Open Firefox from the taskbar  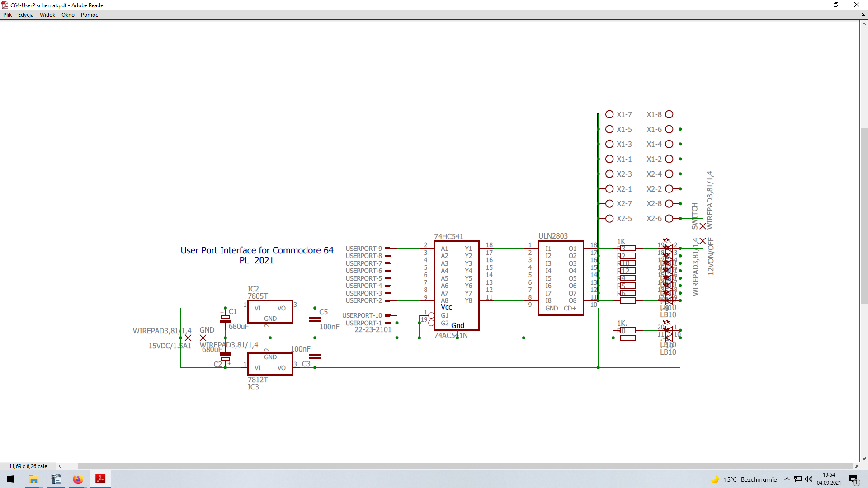[x=78, y=479]
